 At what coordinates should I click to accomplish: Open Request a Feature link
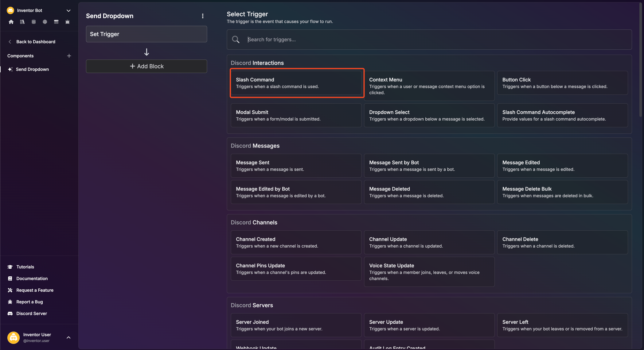pyautogui.click(x=35, y=290)
